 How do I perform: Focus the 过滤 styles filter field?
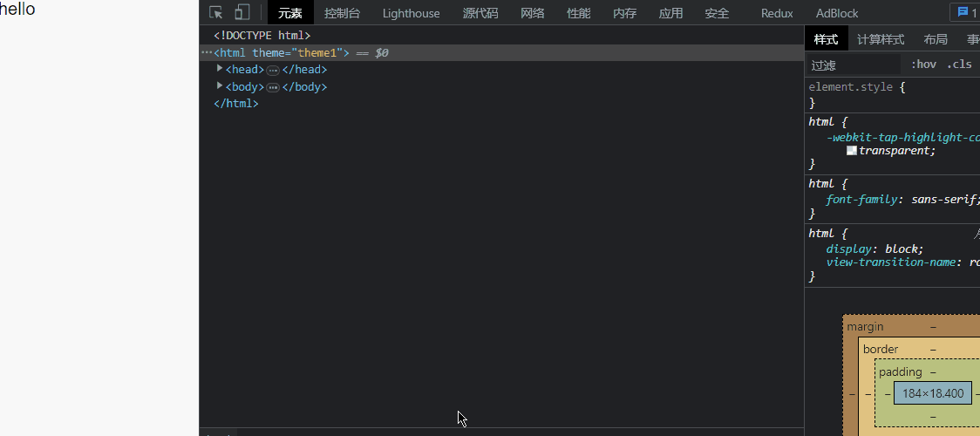point(854,65)
